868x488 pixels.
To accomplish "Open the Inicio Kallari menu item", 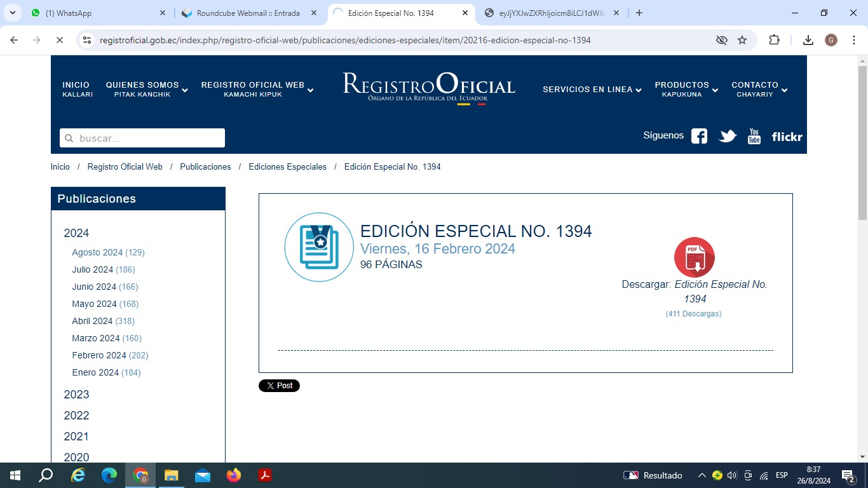I will click(78, 90).
